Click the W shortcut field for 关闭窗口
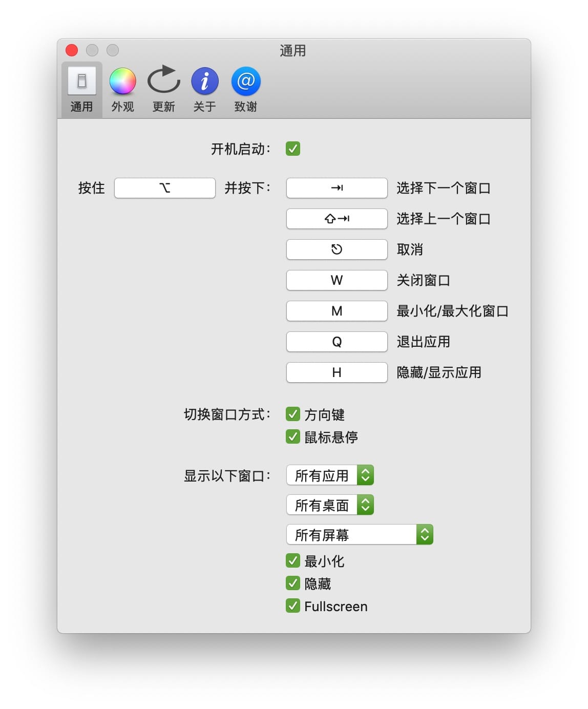Viewport: 588px width, 709px height. coord(337,280)
